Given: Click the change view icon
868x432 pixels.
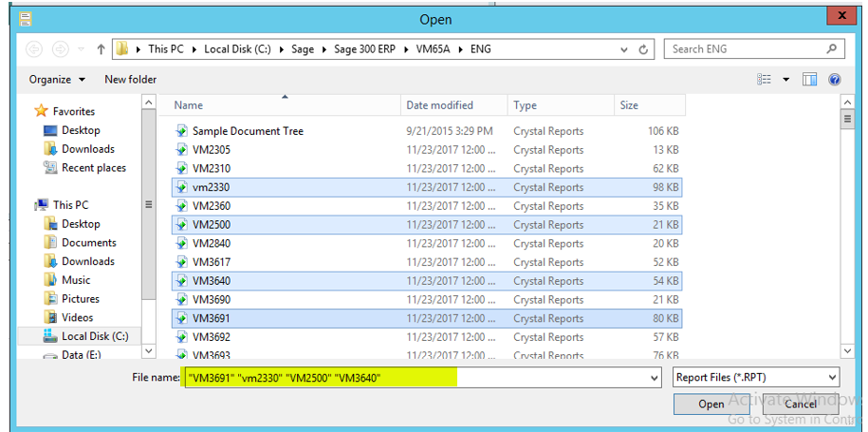Looking at the screenshot, I should (765, 80).
